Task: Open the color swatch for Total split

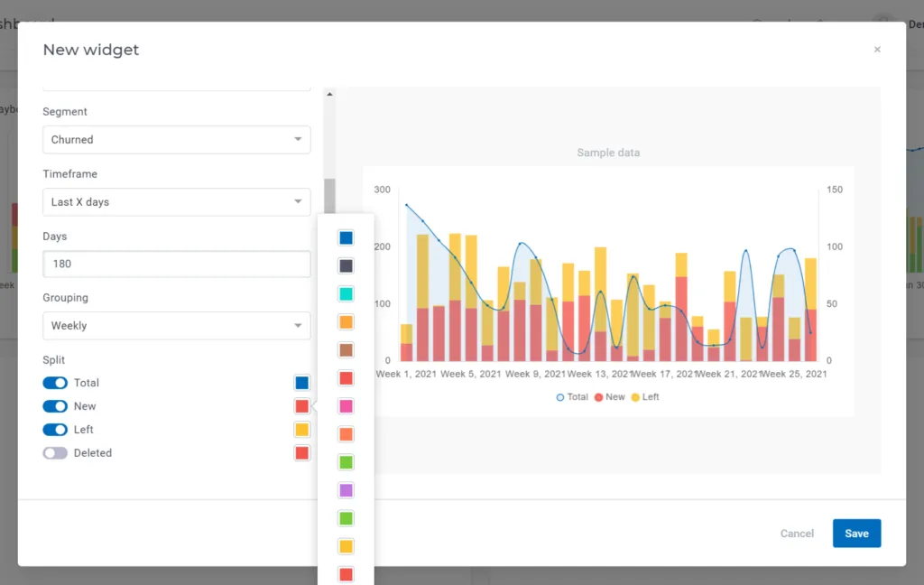Action: 301,383
